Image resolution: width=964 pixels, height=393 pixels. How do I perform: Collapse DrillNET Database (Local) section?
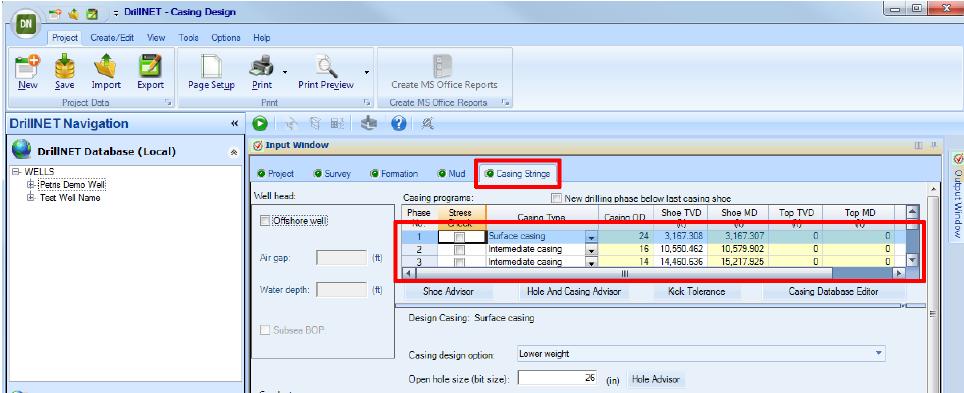pyautogui.click(x=234, y=152)
